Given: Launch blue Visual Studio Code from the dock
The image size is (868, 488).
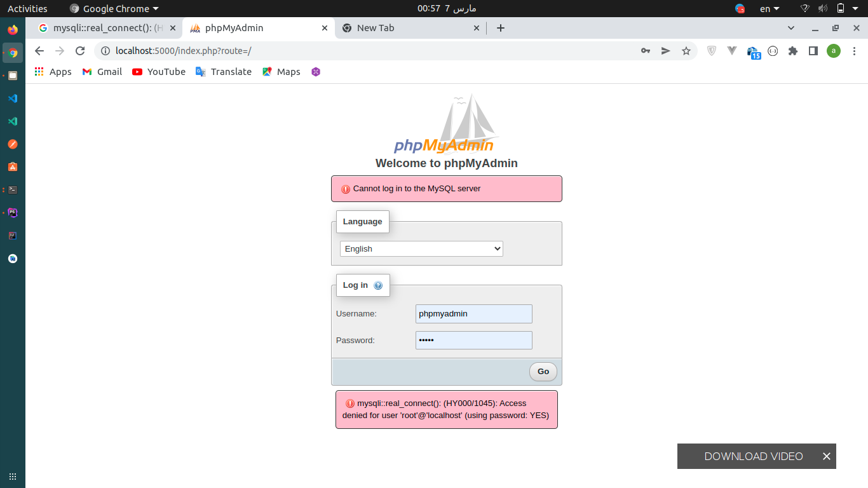Looking at the screenshot, I should click(x=13, y=98).
